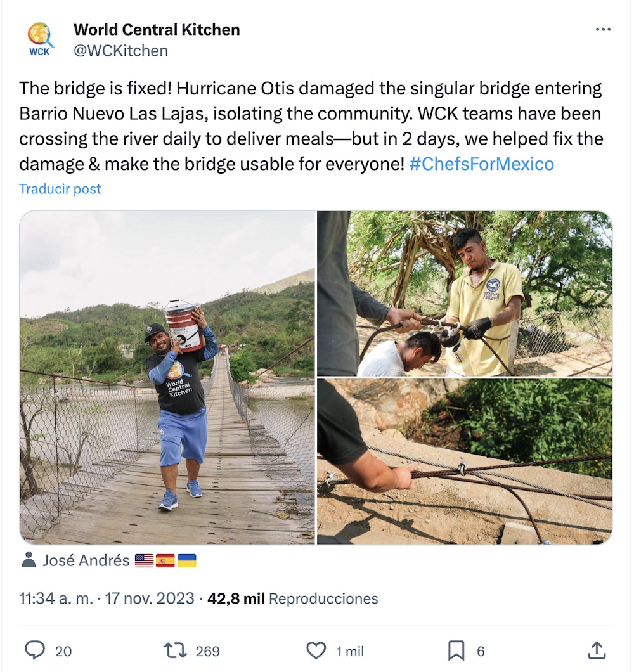This screenshot has width=634, height=672.
Task: Open the #ChefsForMexico hashtag
Action: click(481, 164)
